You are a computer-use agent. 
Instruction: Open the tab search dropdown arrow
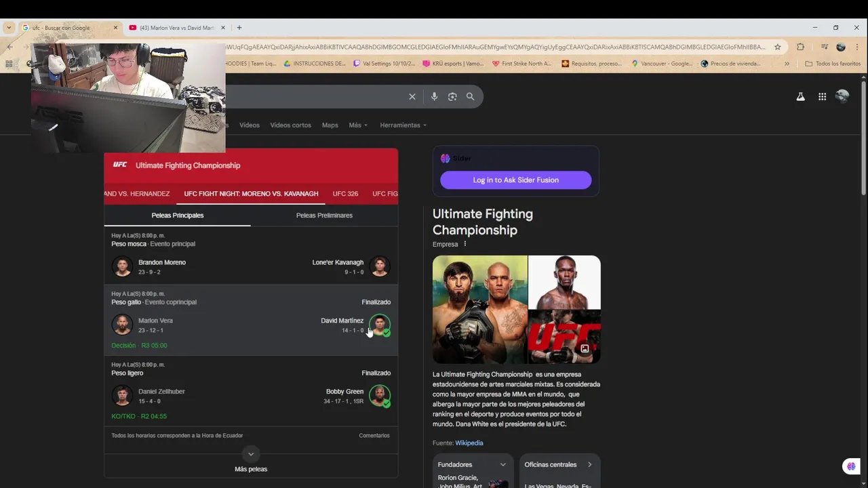tap(9, 28)
